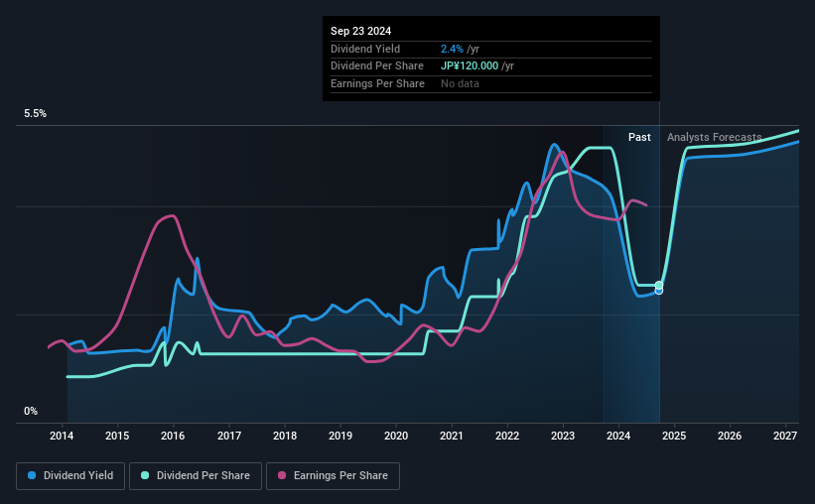Click the pink Earnings Per Share legend dot
This screenshot has height=504, width=815.
pyautogui.click(x=282, y=475)
